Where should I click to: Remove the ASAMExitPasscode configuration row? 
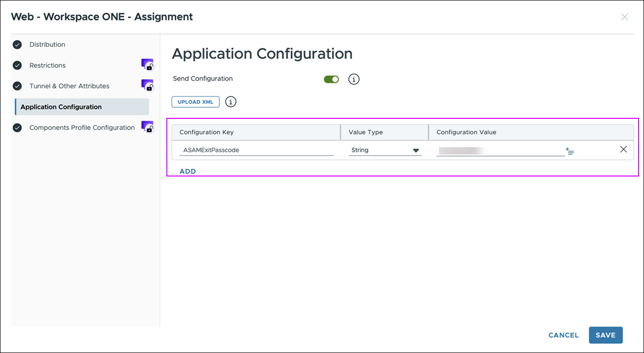click(x=623, y=150)
